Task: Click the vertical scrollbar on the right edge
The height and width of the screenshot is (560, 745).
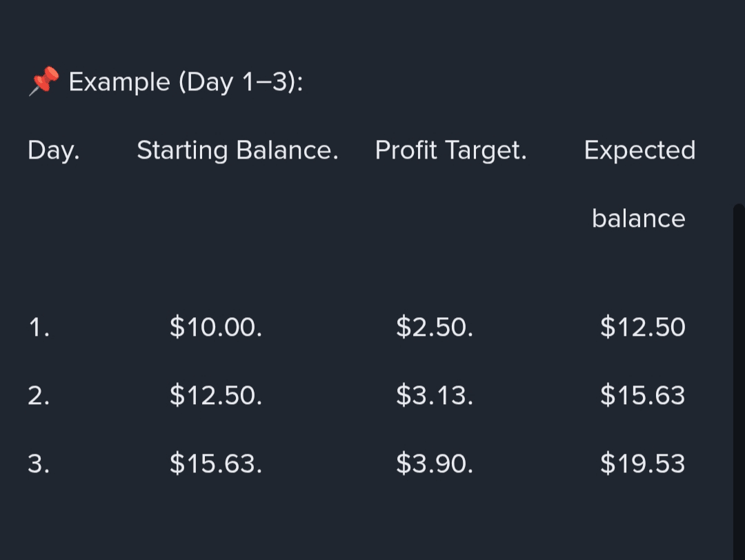Action: pos(739,379)
